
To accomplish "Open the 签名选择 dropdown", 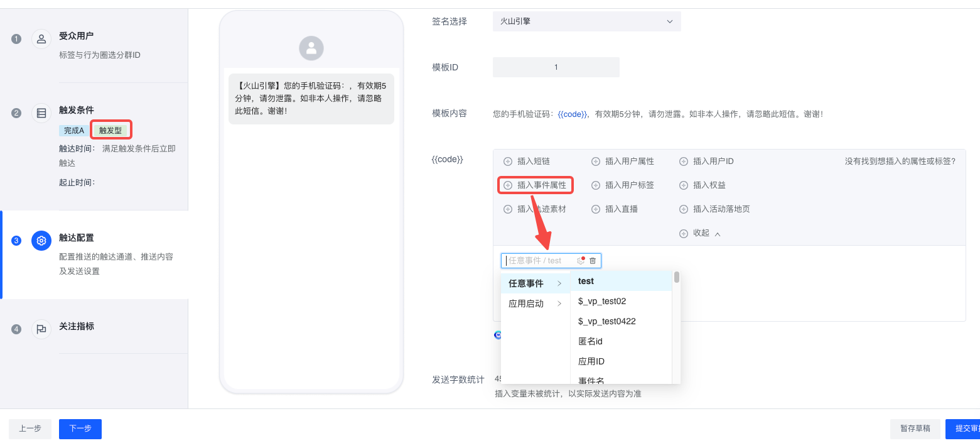I will click(x=586, y=21).
